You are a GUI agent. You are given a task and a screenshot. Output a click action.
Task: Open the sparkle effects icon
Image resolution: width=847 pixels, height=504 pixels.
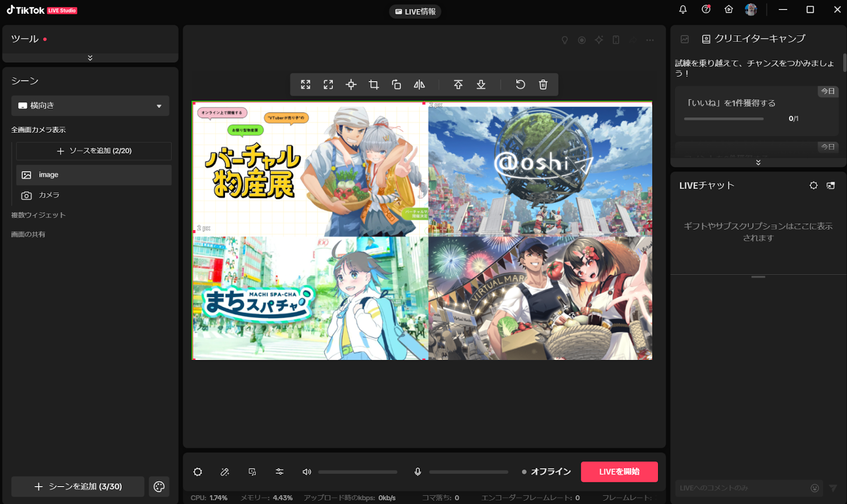point(599,40)
